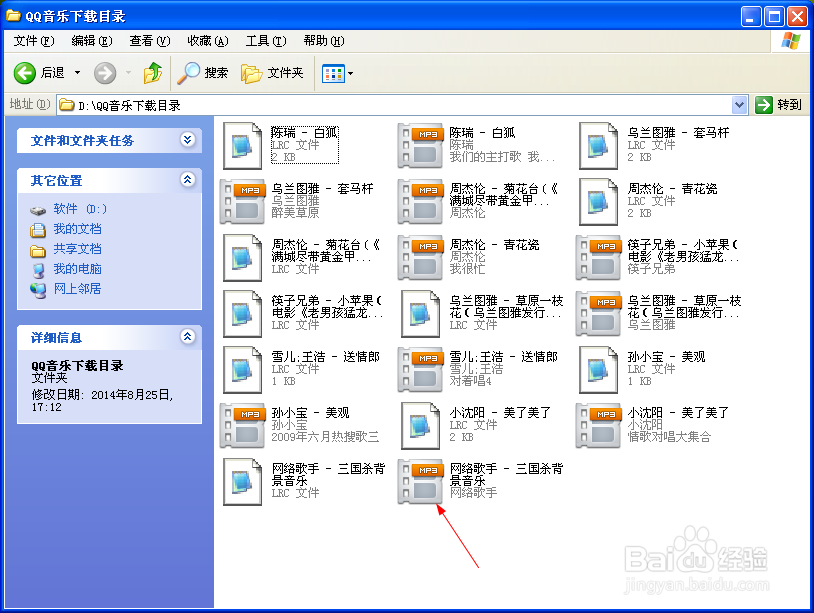The height and width of the screenshot is (613, 814).
Task: Select the 乌兰图雅 - 套马杆 LRC file icon
Action: [x=598, y=146]
